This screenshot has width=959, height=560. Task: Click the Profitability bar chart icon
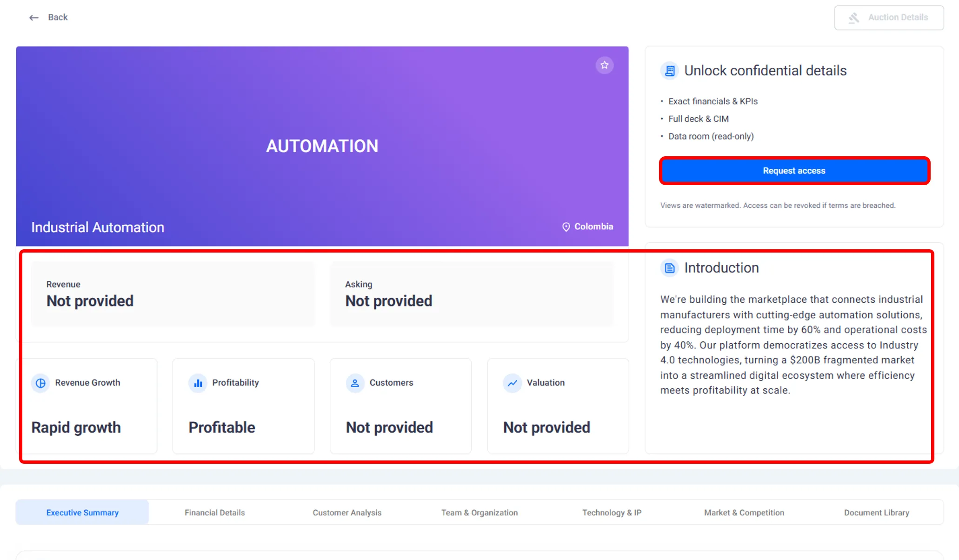198,383
